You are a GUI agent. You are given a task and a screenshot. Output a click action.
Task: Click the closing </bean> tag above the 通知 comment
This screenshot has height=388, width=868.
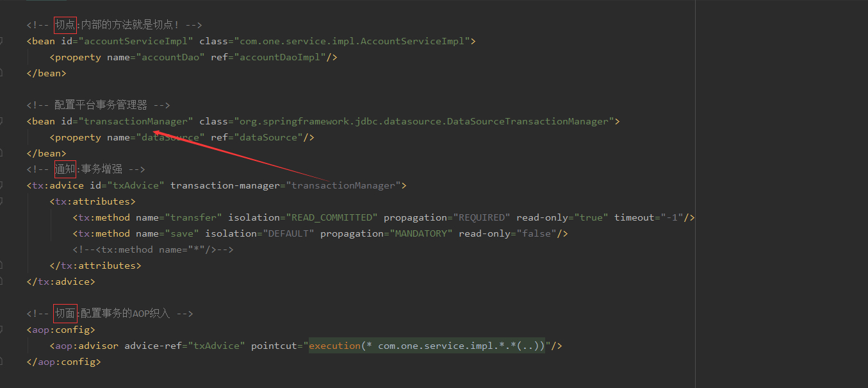(x=46, y=153)
